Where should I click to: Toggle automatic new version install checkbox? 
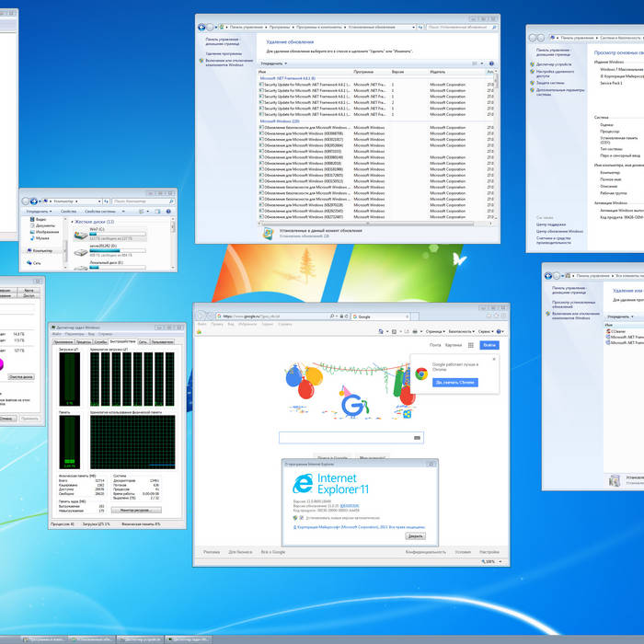pos(301,518)
